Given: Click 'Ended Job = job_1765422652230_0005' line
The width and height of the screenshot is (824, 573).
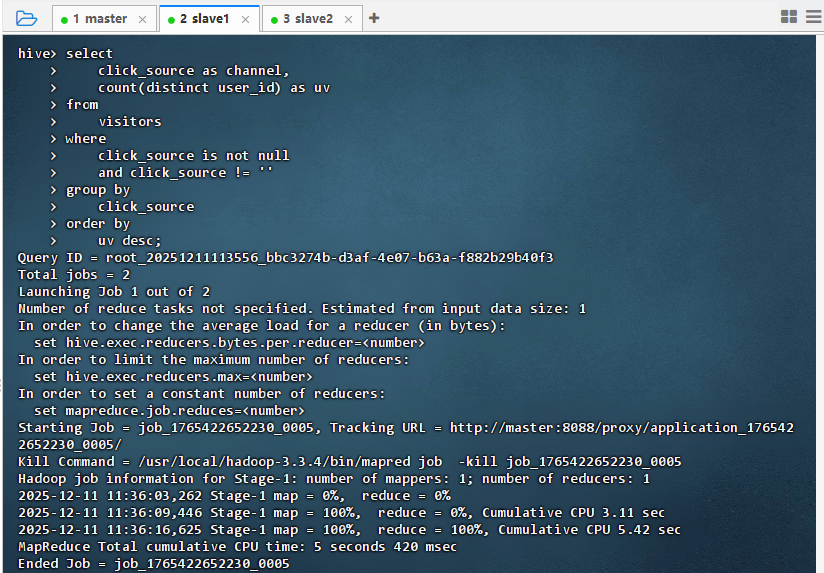Looking at the screenshot, I should (x=153, y=564).
